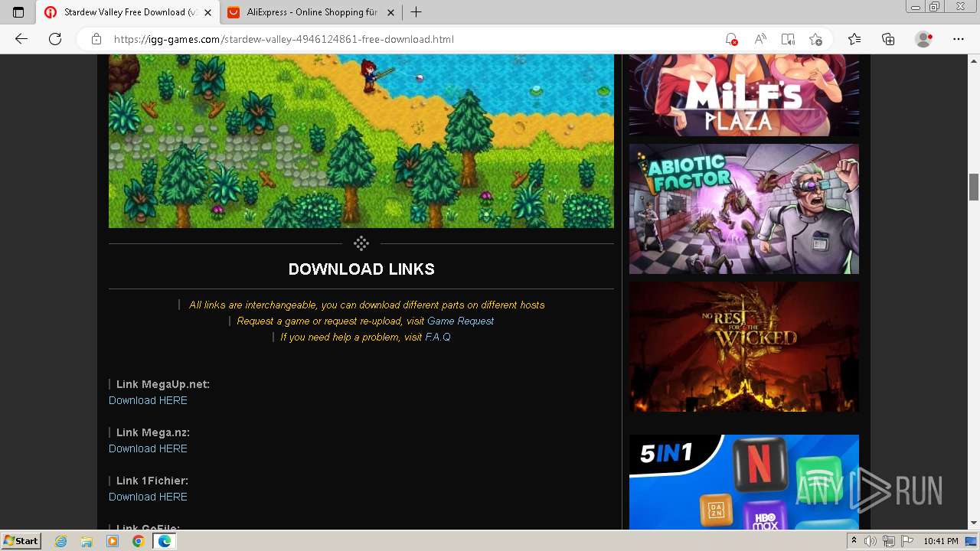This screenshot has height=551, width=980.
Task: Open Windows Explorer folder from taskbar
Action: click(87, 541)
